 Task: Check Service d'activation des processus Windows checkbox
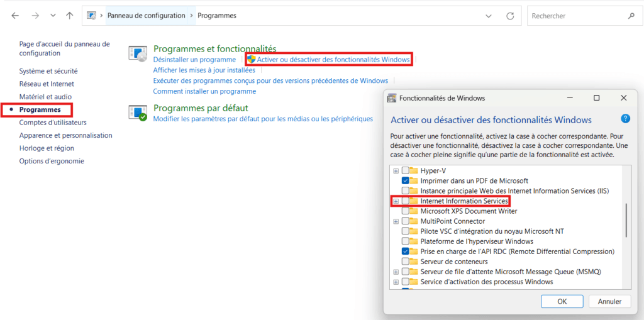406,282
